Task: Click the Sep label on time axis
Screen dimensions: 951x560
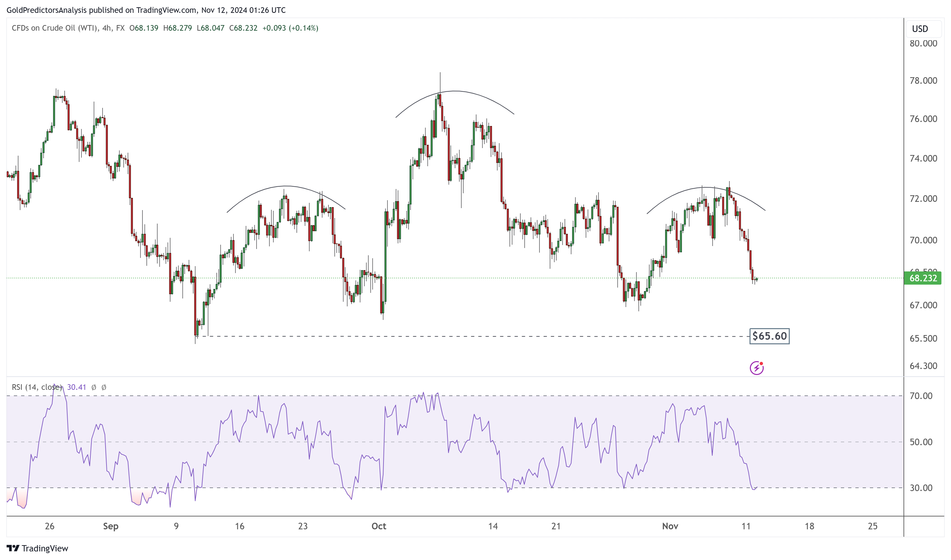Action: (110, 526)
